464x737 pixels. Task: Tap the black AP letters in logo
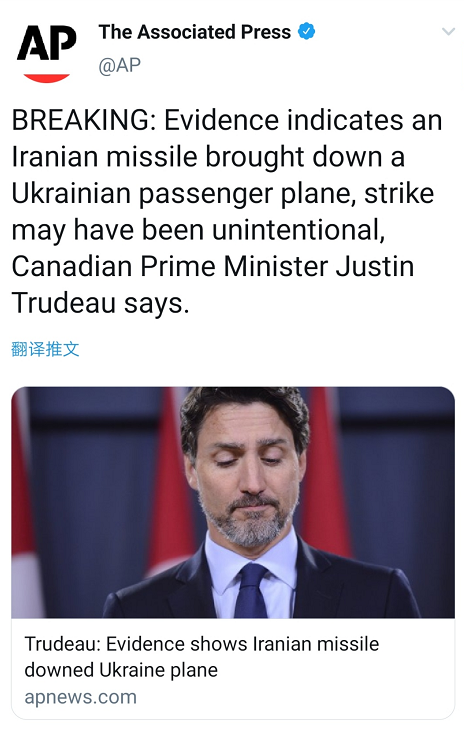[47, 43]
